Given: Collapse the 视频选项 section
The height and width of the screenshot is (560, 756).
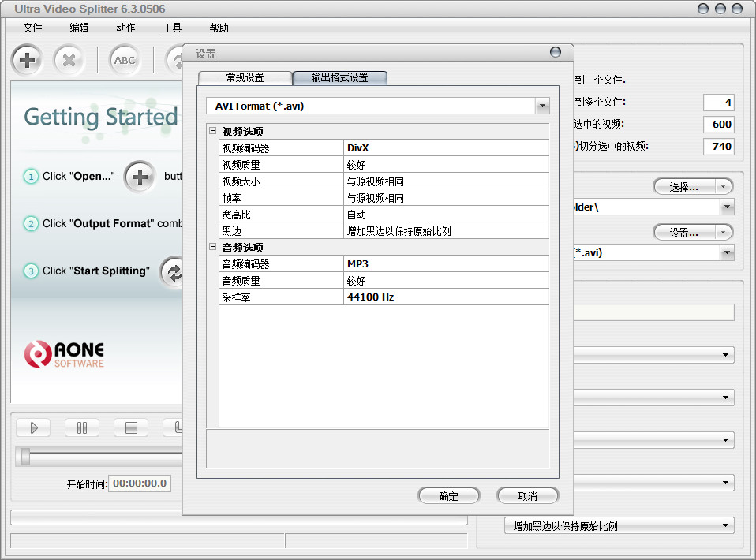Looking at the screenshot, I should (211, 131).
